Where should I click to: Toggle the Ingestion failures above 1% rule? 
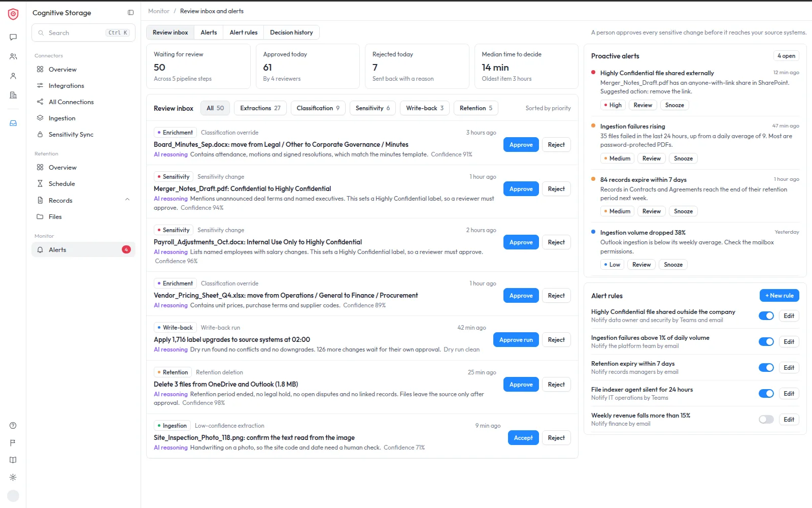pyautogui.click(x=766, y=342)
